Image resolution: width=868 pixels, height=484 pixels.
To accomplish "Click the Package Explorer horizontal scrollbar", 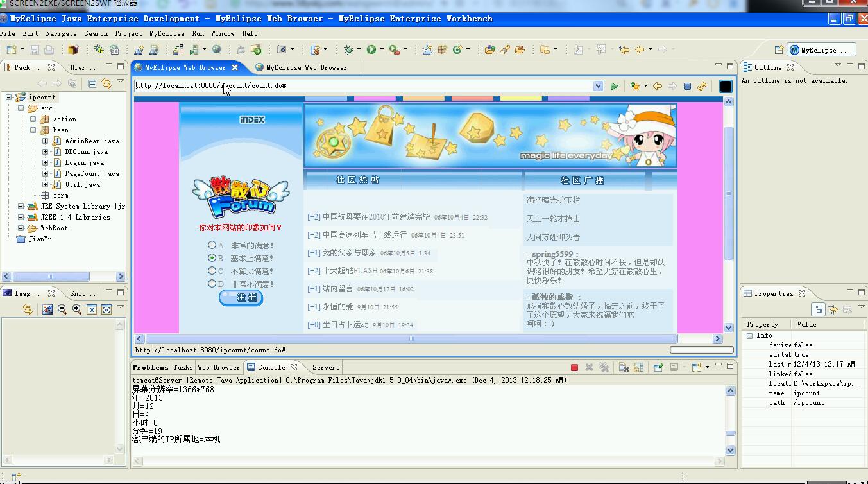I will (x=51, y=276).
